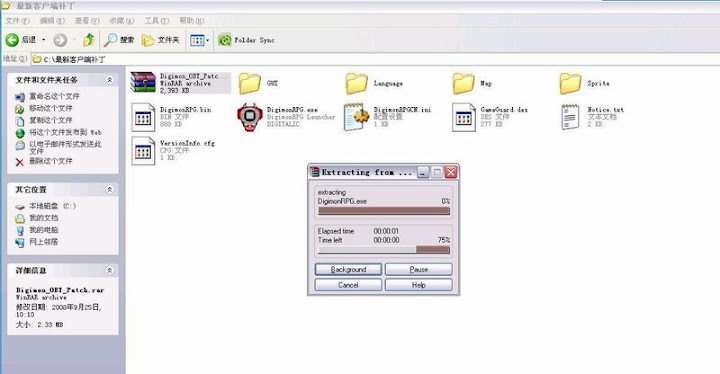The height and width of the screenshot is (374, 720).
Task: Click the Digimon_OBT_Patch.rar name in Details
Action: (x=60, y=290)
